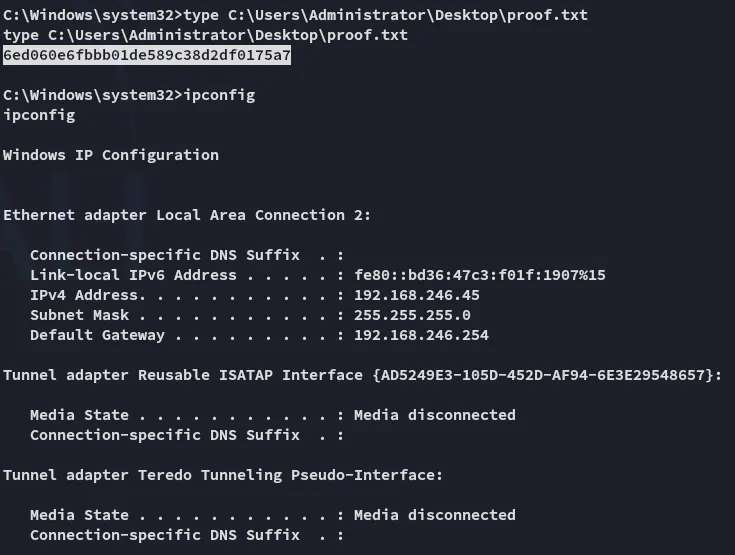Click the link-local IPv6 address fe80::bd36

tap(480, 275)
